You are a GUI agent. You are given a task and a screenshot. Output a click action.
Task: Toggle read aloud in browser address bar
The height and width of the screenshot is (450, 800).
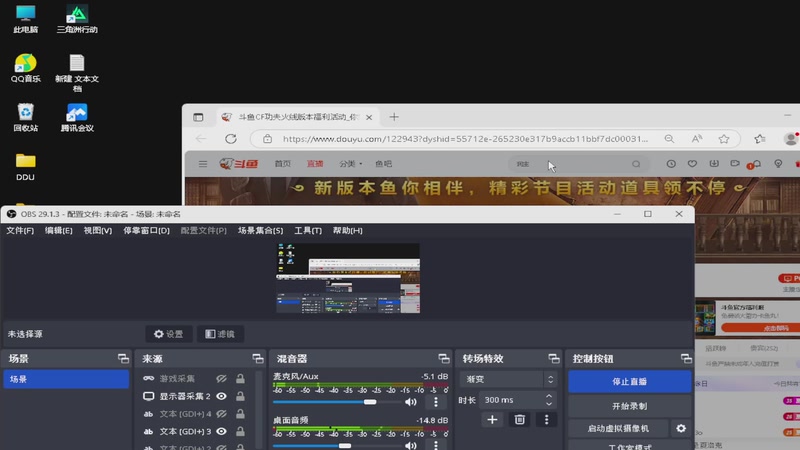tap(696, 139)
